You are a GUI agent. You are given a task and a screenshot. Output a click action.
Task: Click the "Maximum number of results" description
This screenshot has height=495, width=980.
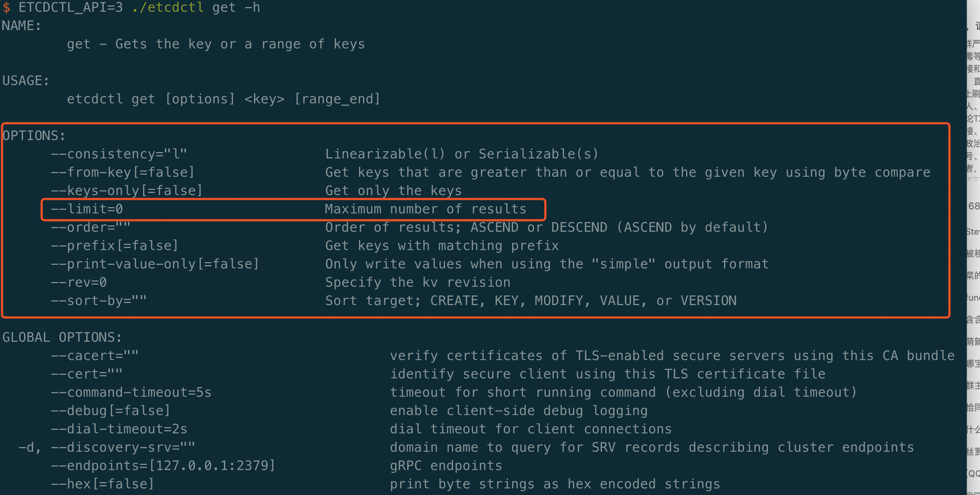click(x=425, y=209)
